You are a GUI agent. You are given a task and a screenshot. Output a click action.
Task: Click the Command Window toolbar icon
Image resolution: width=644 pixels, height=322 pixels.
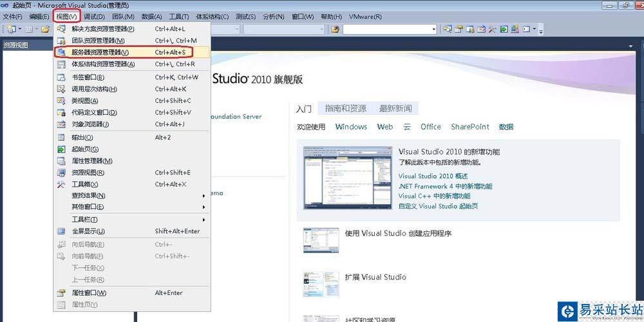[526, 29]
